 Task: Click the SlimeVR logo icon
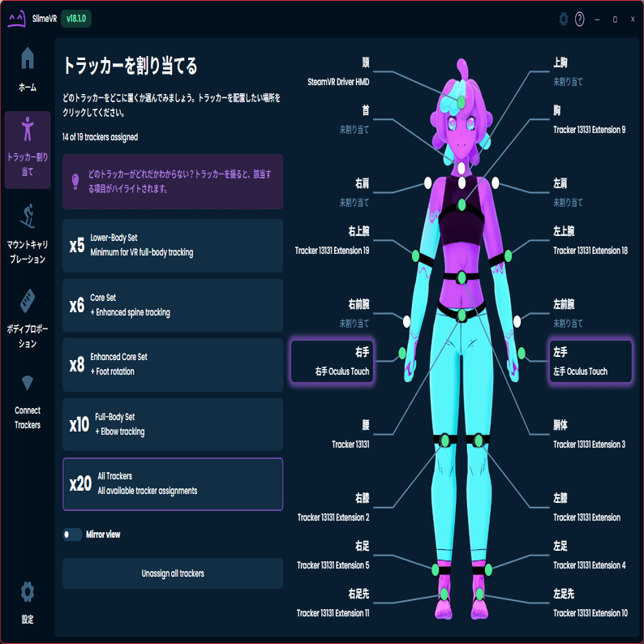pos(16,19)
